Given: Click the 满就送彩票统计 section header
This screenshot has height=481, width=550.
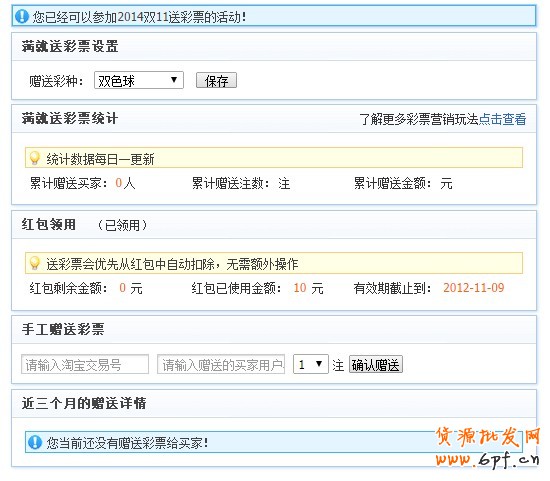Looking at the screenshot, I should coord(70,119).
